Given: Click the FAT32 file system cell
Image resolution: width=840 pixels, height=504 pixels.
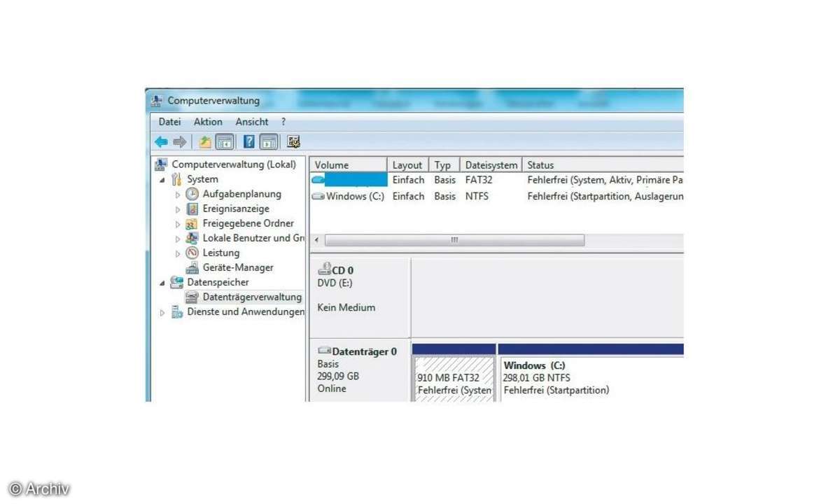Looking at the screenshot, I should pos(479,180).
